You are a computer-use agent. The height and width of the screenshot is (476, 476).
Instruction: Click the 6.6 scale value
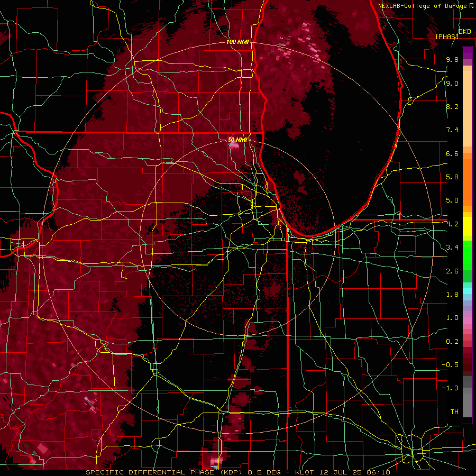452,153
